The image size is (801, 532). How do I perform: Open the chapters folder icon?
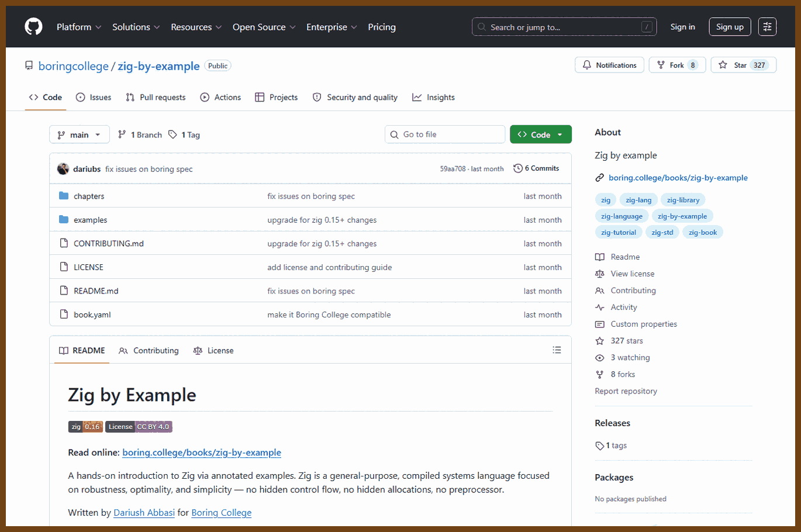pos(64,196)
